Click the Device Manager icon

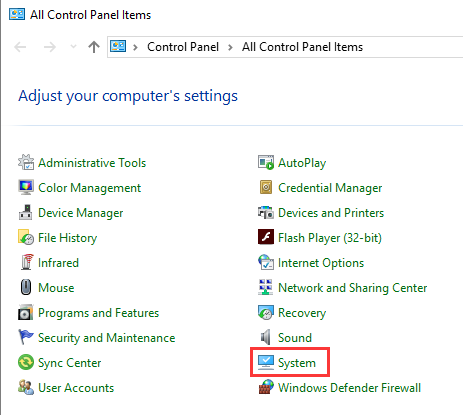click(26, 213)
